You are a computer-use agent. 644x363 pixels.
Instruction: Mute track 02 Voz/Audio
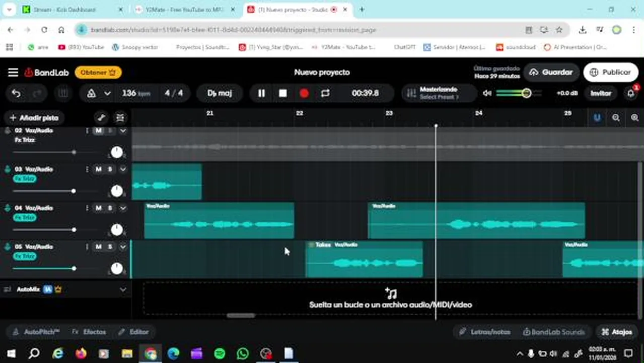click(99, 131)
